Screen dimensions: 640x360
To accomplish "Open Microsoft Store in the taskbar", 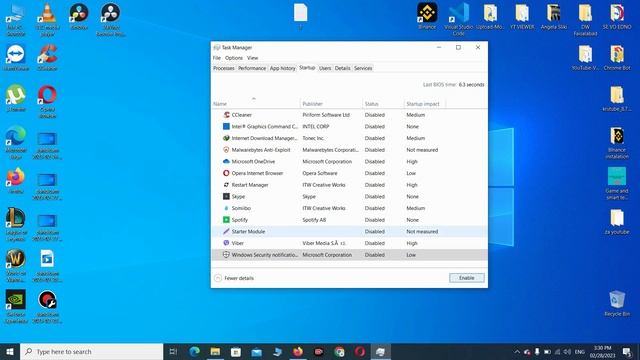I will coord(236,351).
